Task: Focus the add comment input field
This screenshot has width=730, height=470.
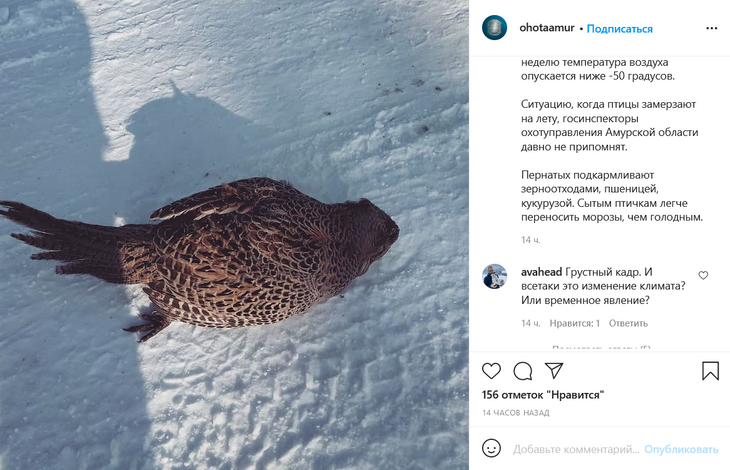Action: [x=575, y=449]
